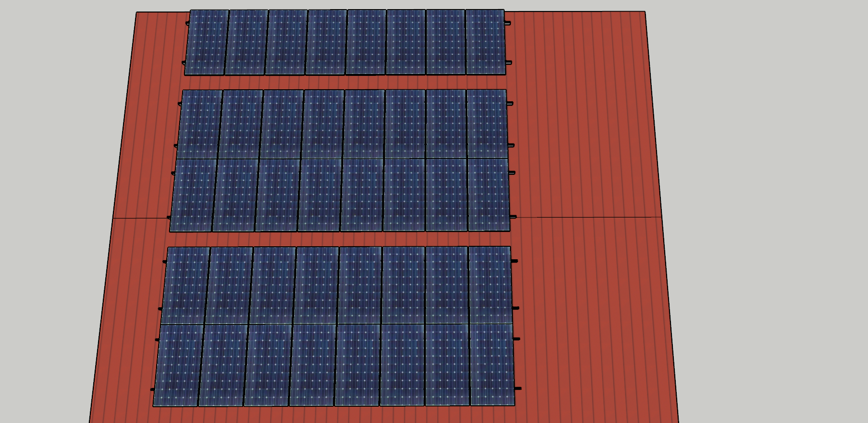
Task: Select last panel in middle array's lower row
Action: coord(489,194)
